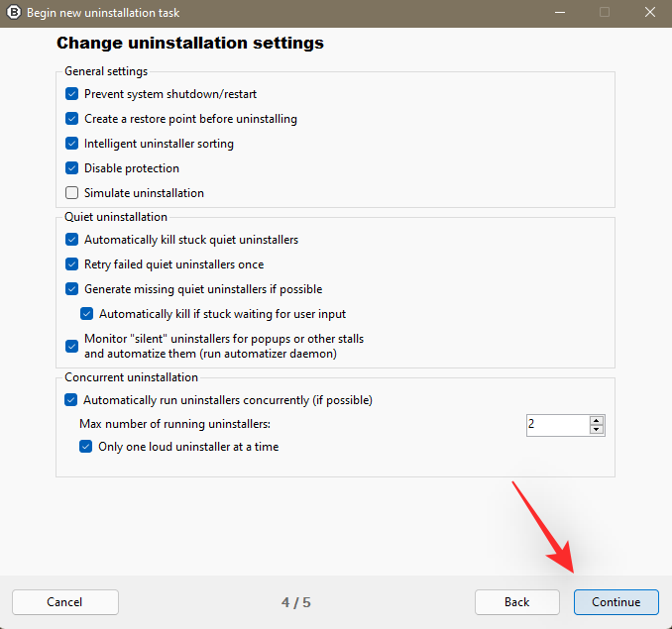Decrease max number of running uninstallers
The width and height of the screenshot is (672, 629).
[x=597, y=430]
